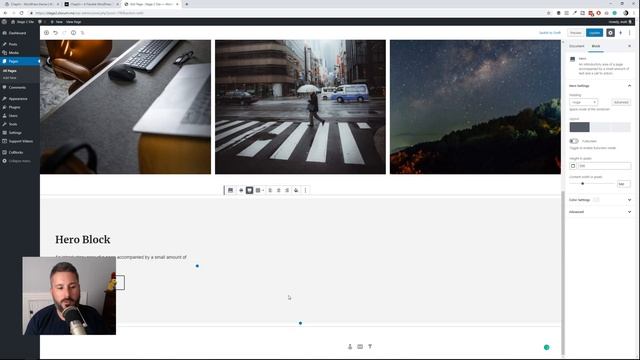
Task: Click the green circular icon bottom right
Action: coord(547,347)
